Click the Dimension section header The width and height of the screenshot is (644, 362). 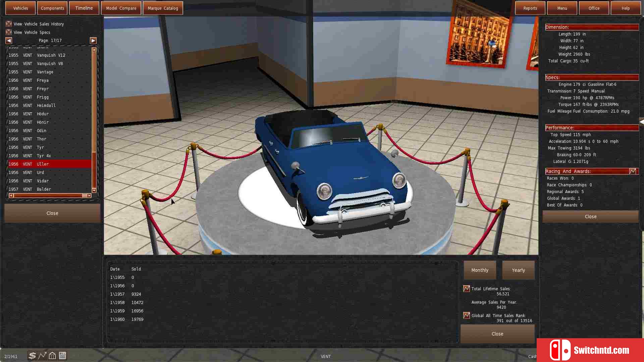[x=592, y=27]
